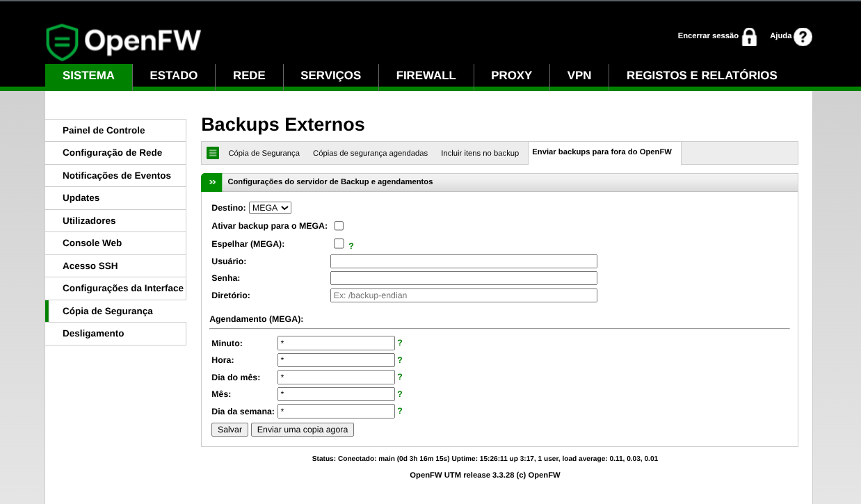
Task: Click the OpenFW shield logo
Action: point(62,42)
